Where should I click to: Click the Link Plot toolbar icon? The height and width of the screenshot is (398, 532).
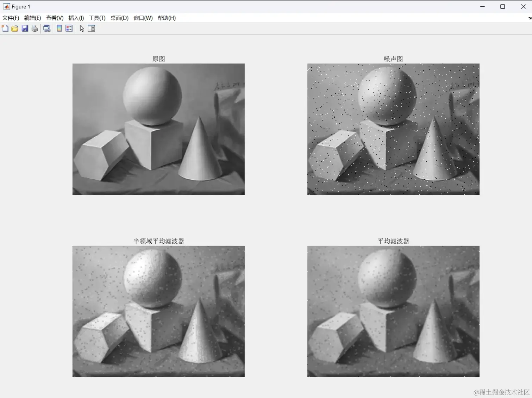[47, 29]
